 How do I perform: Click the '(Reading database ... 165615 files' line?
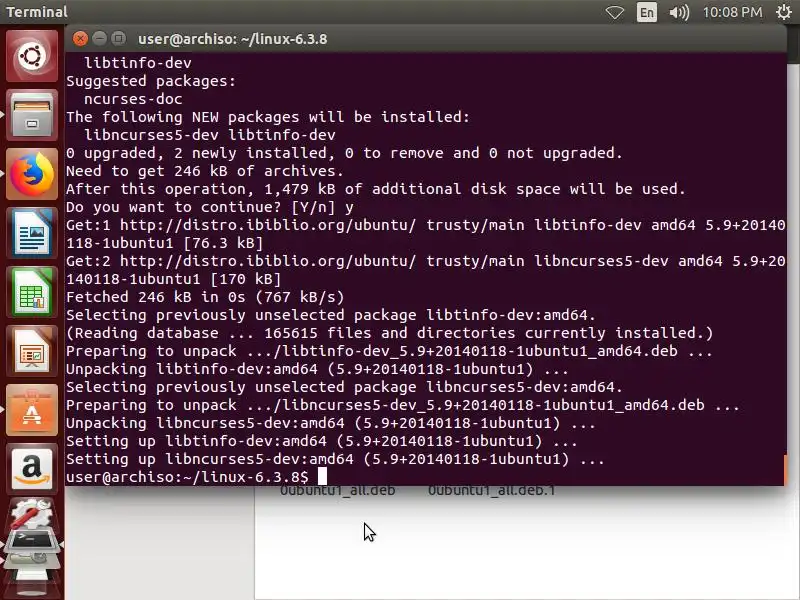pyautogui.click(x=389, y=333)
